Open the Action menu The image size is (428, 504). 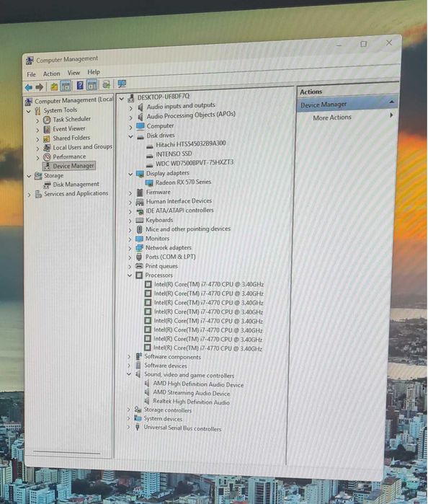(x=51, y=74)
